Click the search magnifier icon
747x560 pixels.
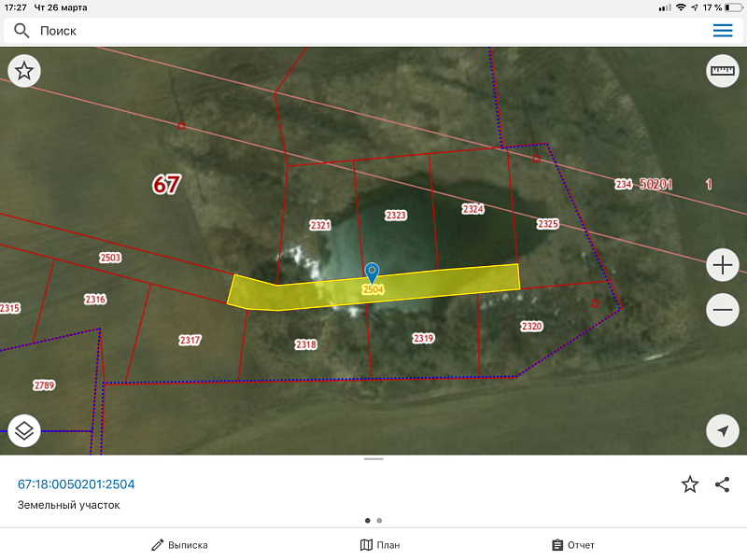click(21, 31)
